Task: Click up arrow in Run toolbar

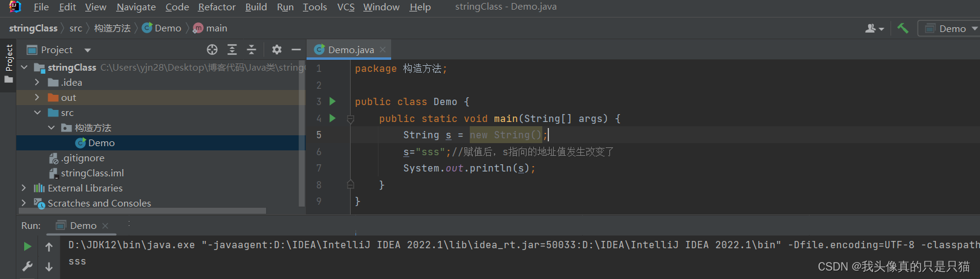Action: coord(49,246)
